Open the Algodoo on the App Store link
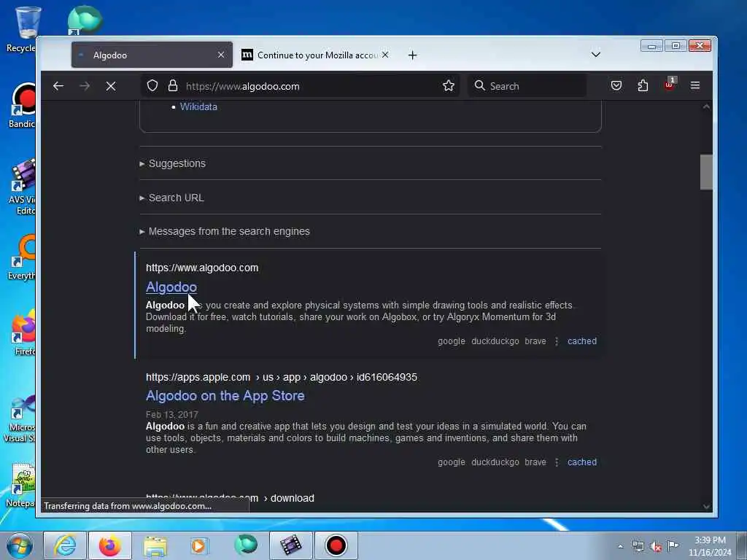The height and width of the screenshot is (560, 747). tap(225, 396)
